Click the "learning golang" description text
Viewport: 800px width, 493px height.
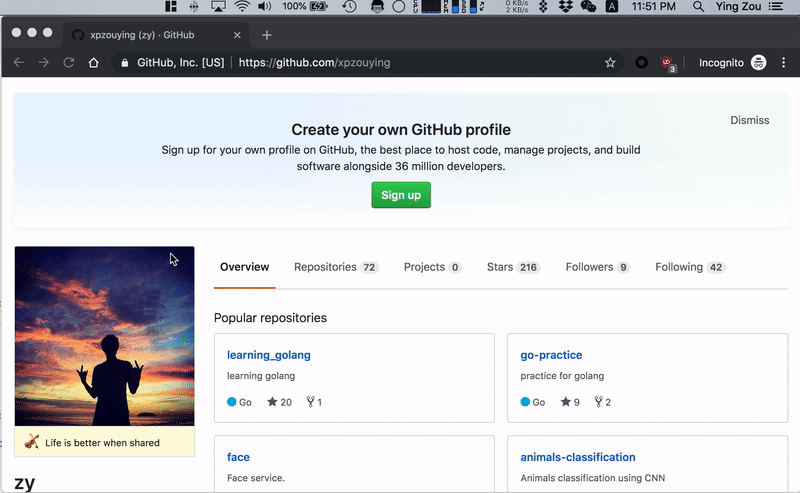tap(261, 376)
